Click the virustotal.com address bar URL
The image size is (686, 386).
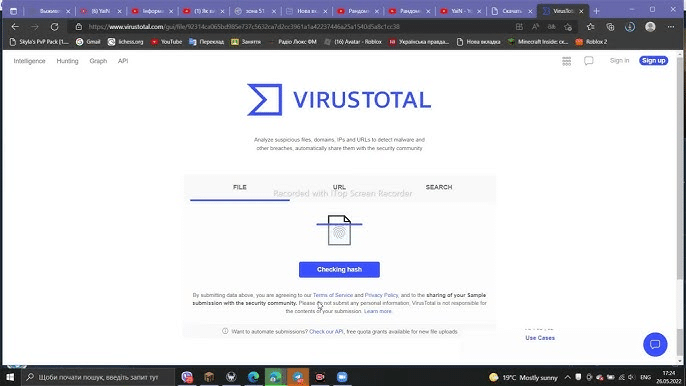tap(244, 27)
